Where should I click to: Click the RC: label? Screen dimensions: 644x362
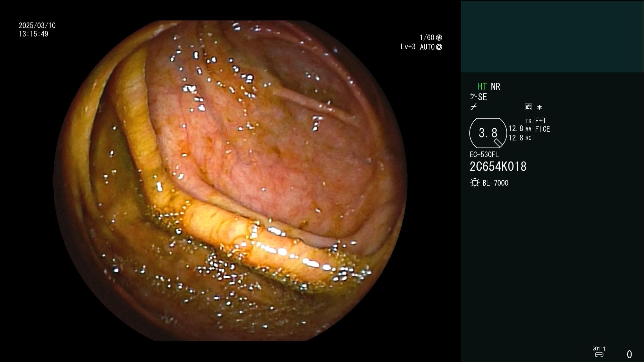point(530,138)
